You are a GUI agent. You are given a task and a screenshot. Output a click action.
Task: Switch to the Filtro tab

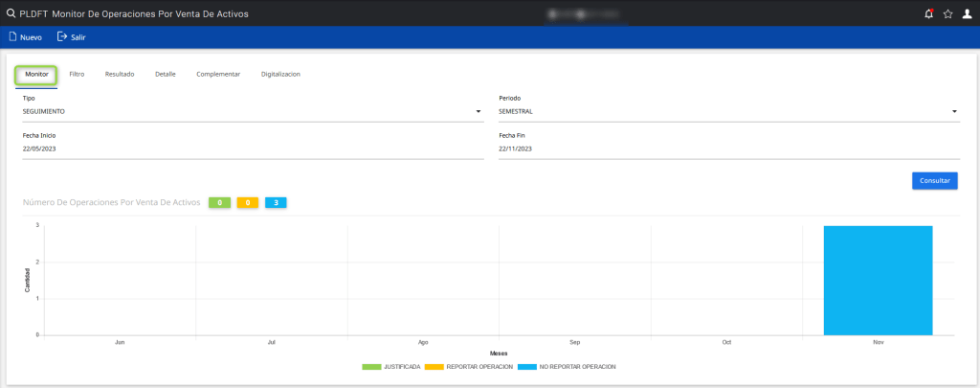pyautogui.click(x=78, y=74)
